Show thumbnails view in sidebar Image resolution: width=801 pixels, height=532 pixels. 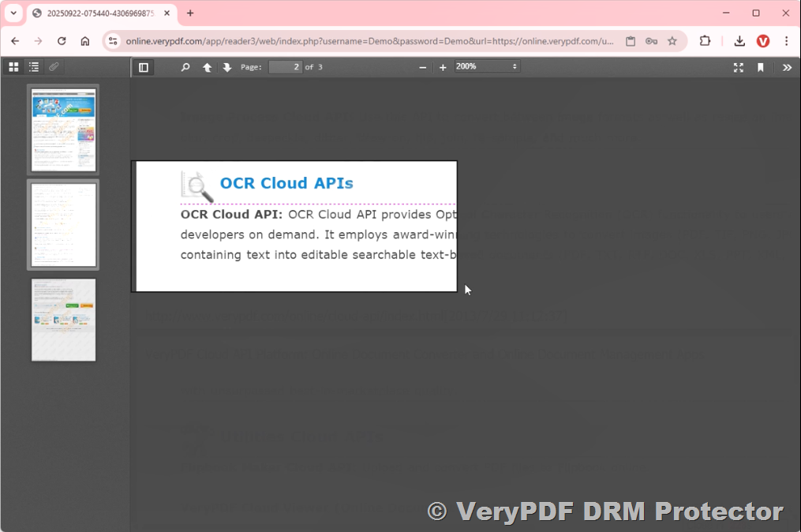(x=13, y=67)
